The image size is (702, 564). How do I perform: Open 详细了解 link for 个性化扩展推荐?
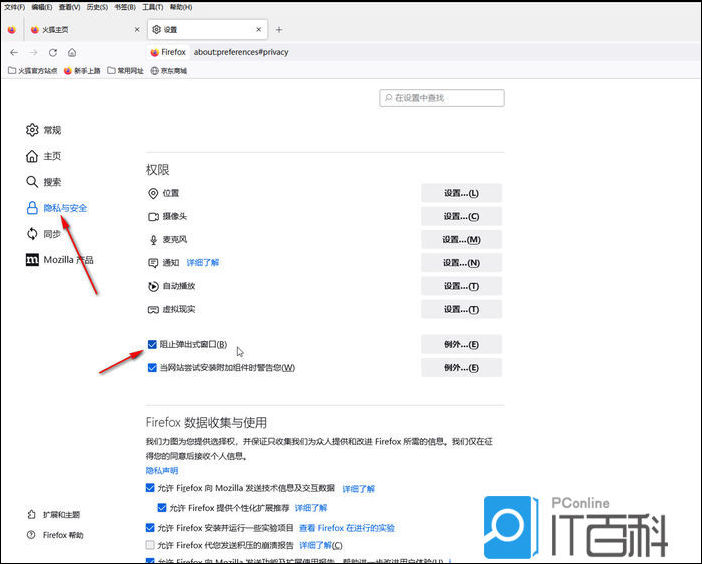[311, 508]
